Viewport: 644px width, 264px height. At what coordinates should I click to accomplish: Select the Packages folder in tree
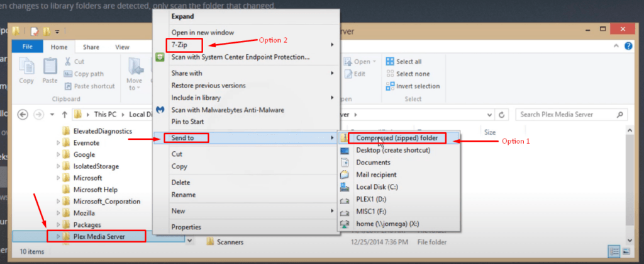(x=81, y=225)
